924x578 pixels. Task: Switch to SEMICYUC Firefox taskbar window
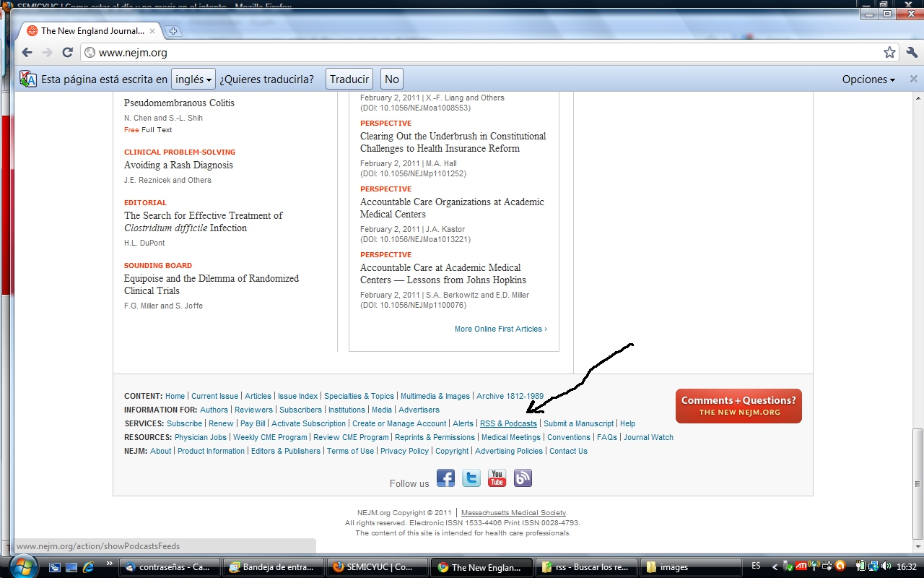click(x=378, y=567)
